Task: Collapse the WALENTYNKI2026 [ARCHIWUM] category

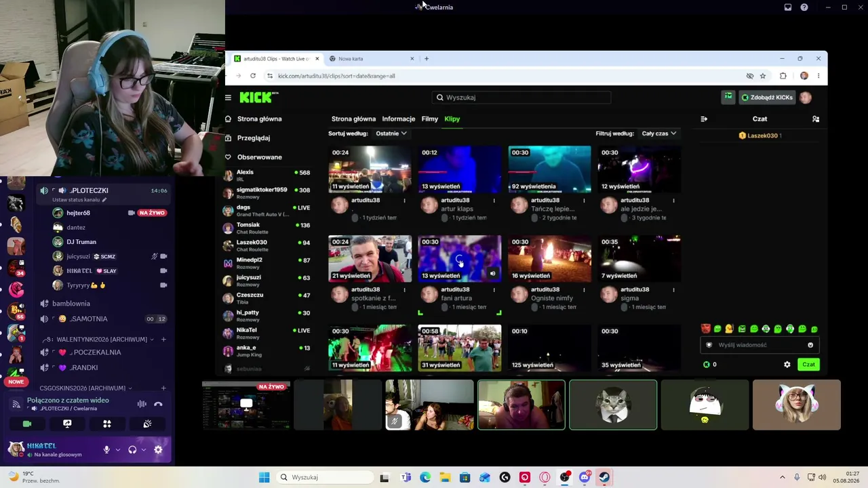Action: point(102,340)
